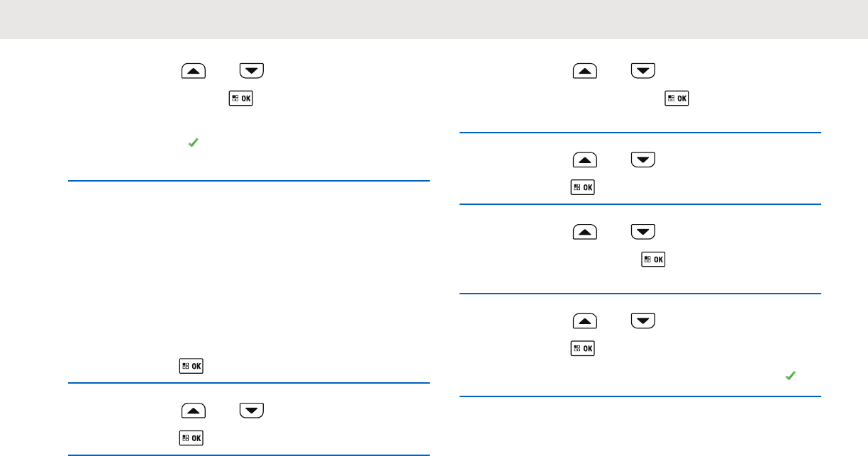Click the down arrow in right column's first step
Viewport: 868px width, 456px height.
point(643,71)
